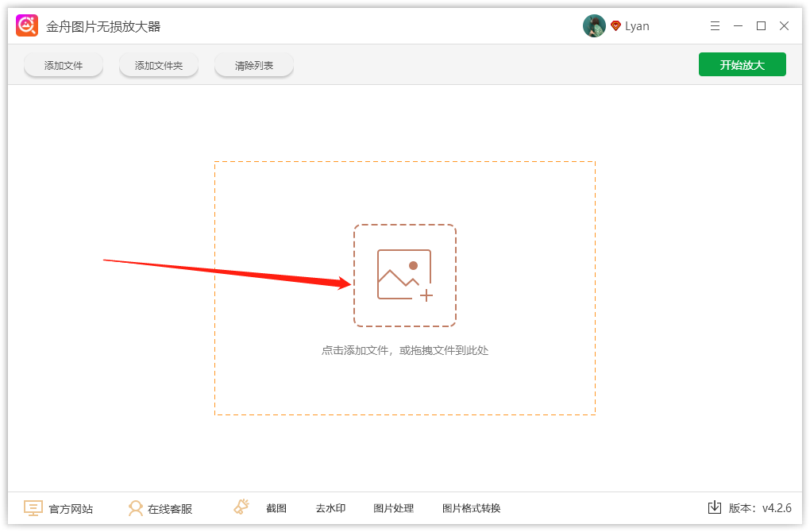
Task: Maximize the window
Action: [761, 26]
